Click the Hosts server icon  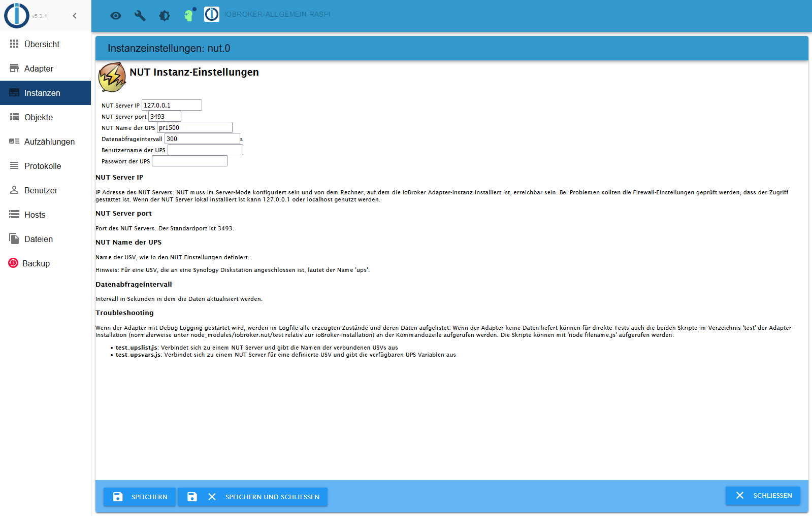point(14,215)
